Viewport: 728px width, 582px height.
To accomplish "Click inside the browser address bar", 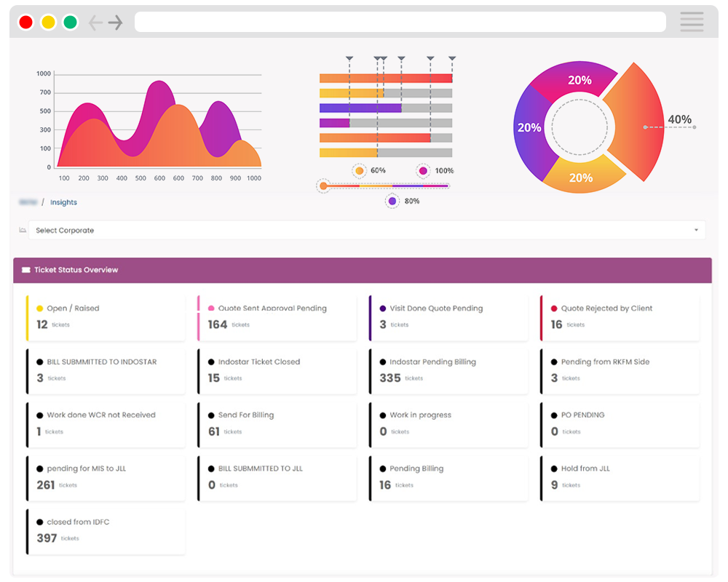I will pyautogui.click(x=399, y=22).
